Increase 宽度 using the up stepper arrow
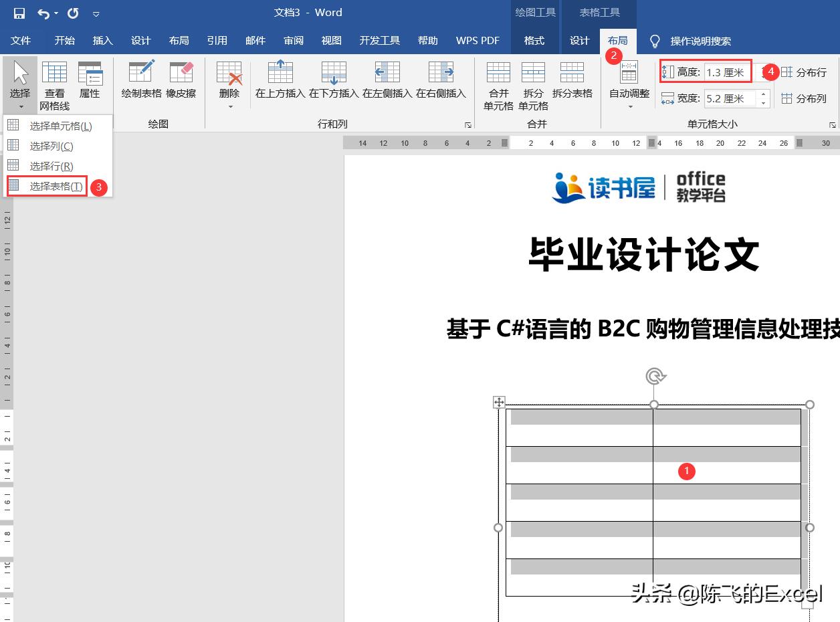This screenshot has height=622, width=840. coord(763,94)
